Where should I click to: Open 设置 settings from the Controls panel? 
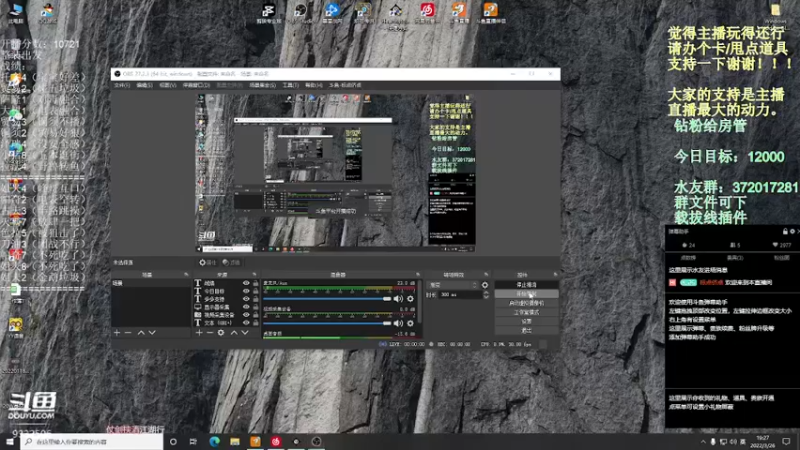(x=526, y=321)
